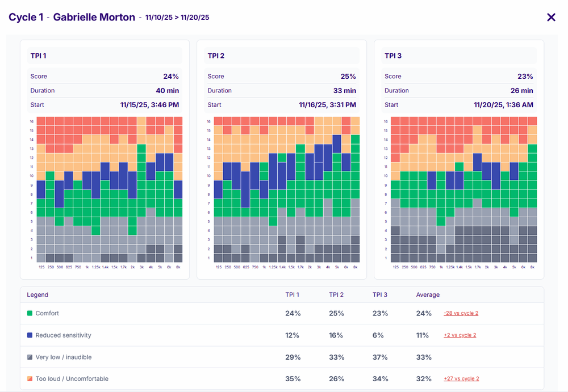Open the "+2 vs cycle 2" comparison link
The width and height of the screenshot is (568, 392).
460,335
